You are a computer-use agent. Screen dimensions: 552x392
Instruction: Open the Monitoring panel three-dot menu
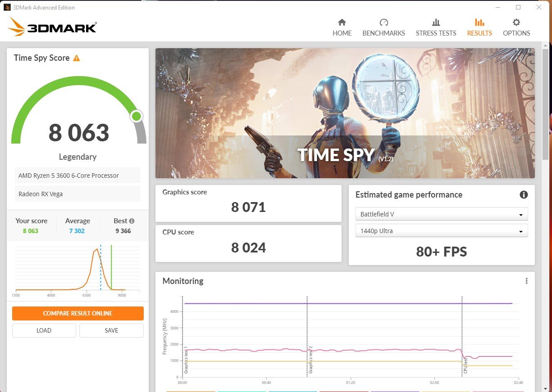(x=526, y=281)
